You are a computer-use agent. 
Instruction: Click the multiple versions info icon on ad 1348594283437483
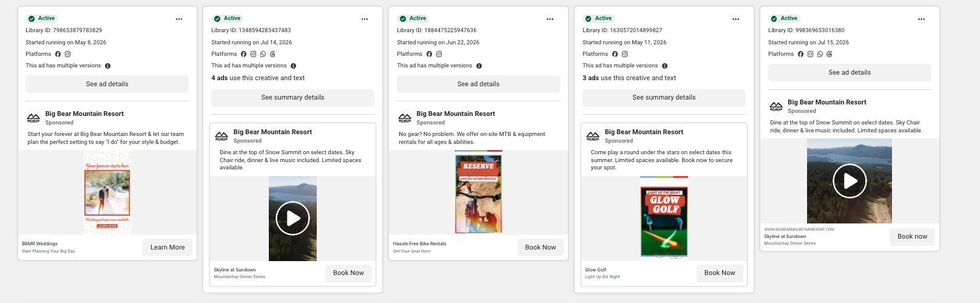294,66
